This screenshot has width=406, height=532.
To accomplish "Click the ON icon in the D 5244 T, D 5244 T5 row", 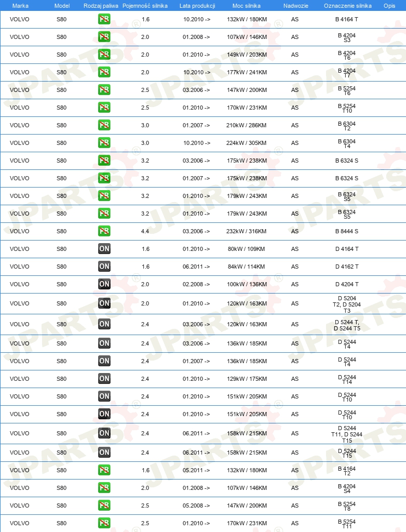I will [104, 324].
